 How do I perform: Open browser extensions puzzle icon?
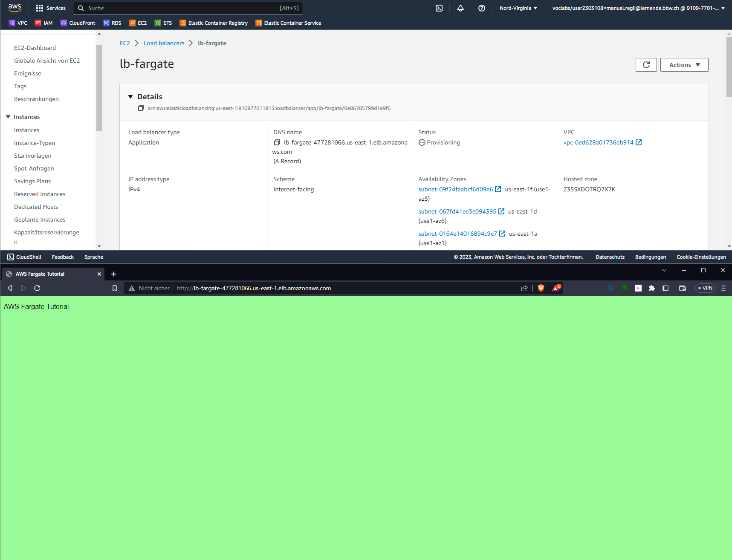pyautogui.click(x=652, y=289)
